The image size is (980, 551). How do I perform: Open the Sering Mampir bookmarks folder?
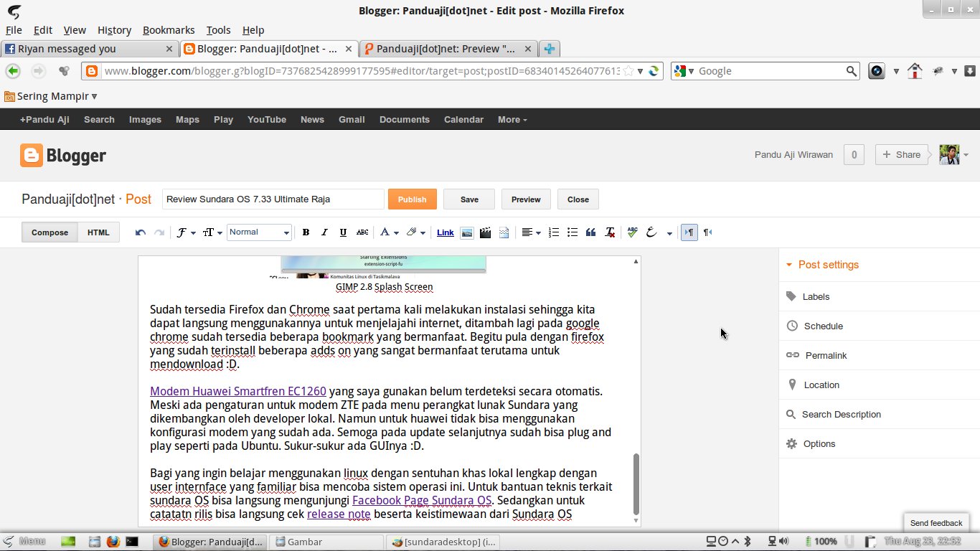pyautogui.click(x=50, y=96)
